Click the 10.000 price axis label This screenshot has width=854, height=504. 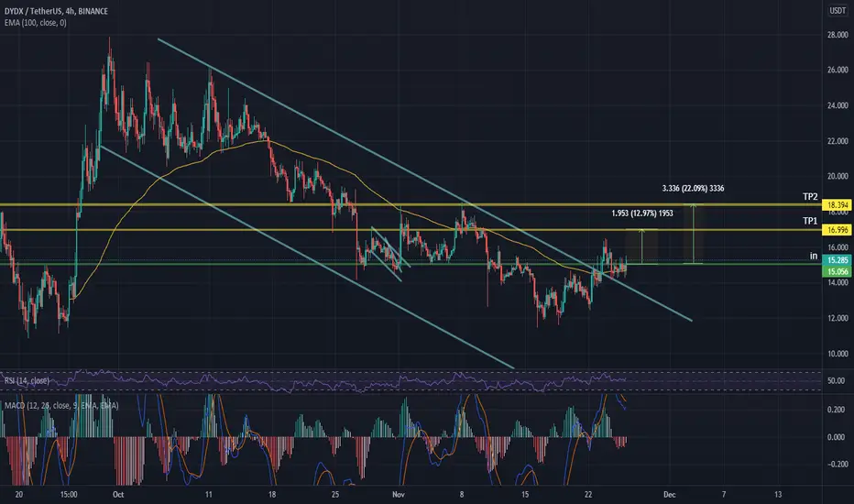pyautogui.click(x=838, y=354)
